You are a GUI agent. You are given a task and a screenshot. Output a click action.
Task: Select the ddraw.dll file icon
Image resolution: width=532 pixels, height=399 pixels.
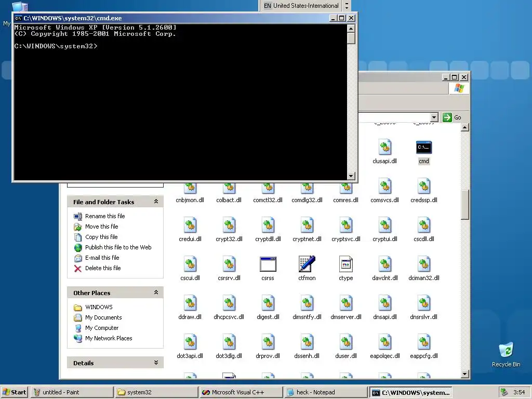coord(190,303)
